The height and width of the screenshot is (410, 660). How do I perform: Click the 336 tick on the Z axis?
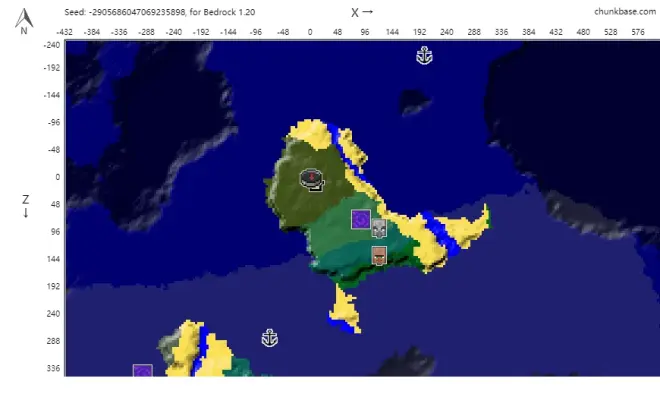click(x=51, y=368)
